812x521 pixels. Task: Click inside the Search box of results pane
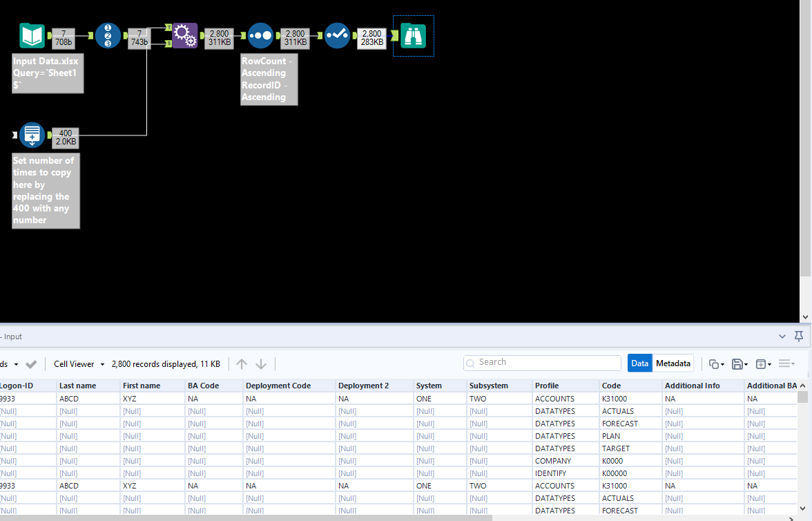tap(542, 362)
